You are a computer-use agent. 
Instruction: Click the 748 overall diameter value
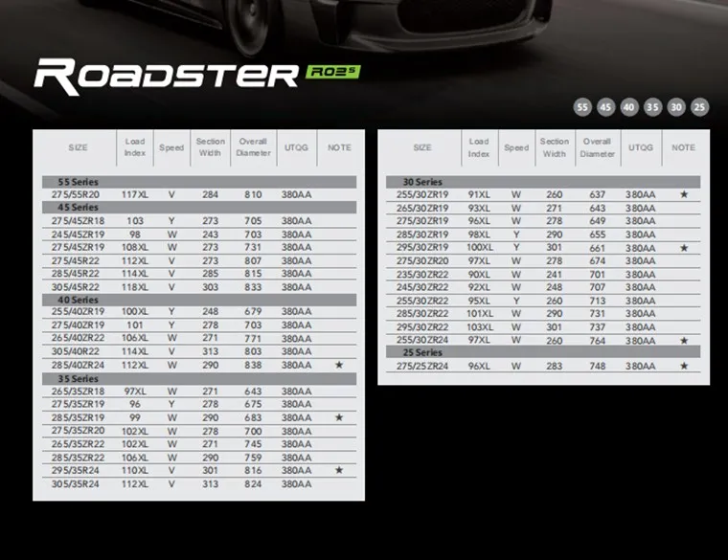[x=597, y=366]
